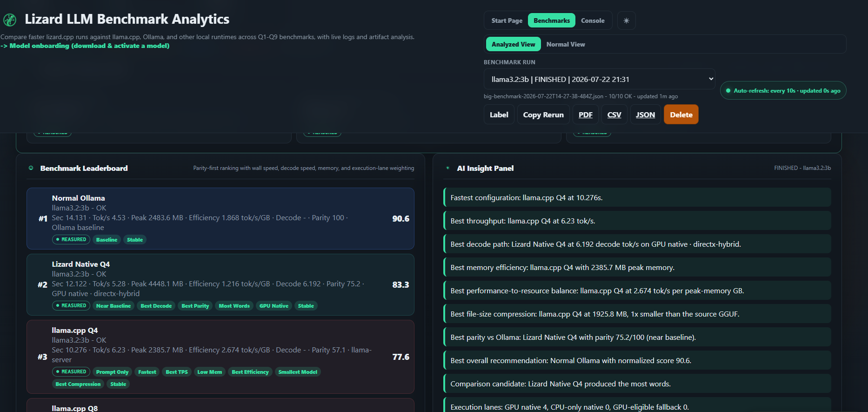The height and width of the screenshot is (412, 868).
Task: Click the Best decode path insight row
Action: click(x=637, y=244)
